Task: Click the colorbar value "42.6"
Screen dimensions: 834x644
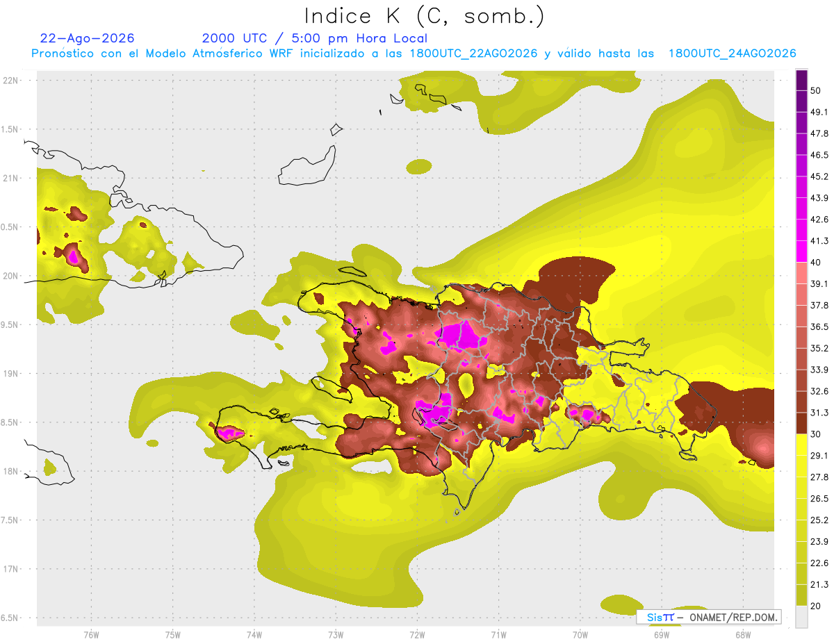Action: point(819,220)
